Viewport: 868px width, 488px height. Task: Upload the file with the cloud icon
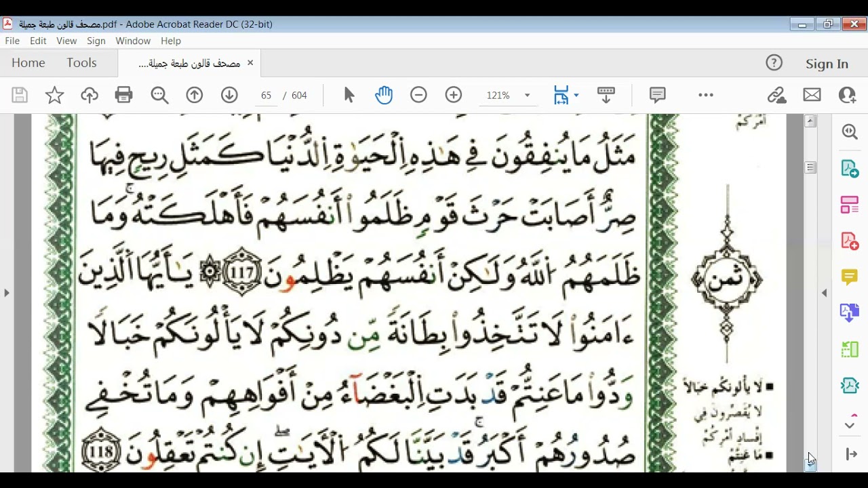point(90,96)
